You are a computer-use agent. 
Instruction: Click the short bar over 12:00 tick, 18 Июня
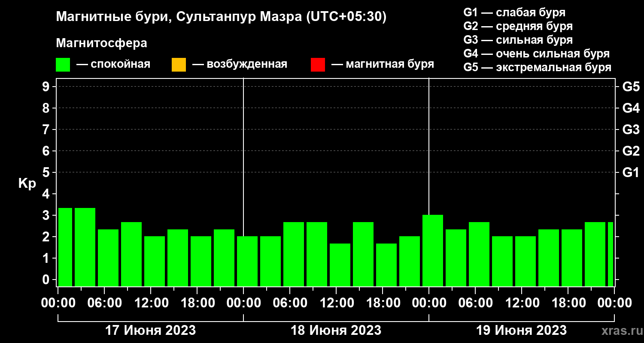(340, 265)
